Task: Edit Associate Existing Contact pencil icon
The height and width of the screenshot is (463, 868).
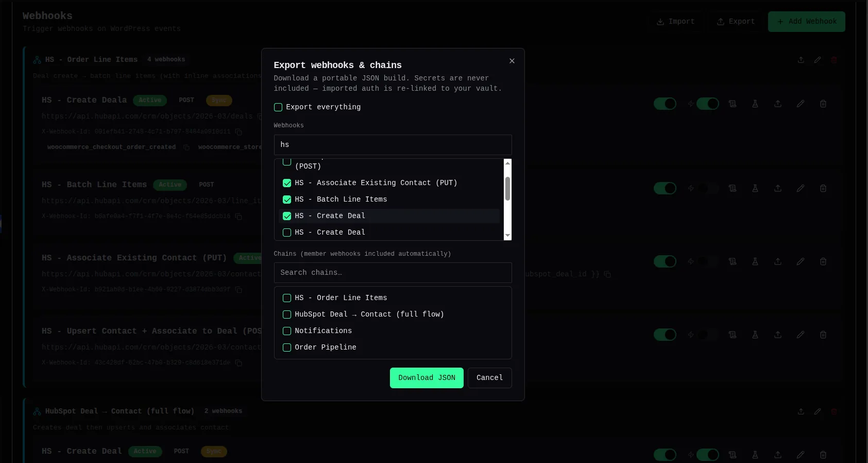Action: pyautogui.click(x=801, y=261)
